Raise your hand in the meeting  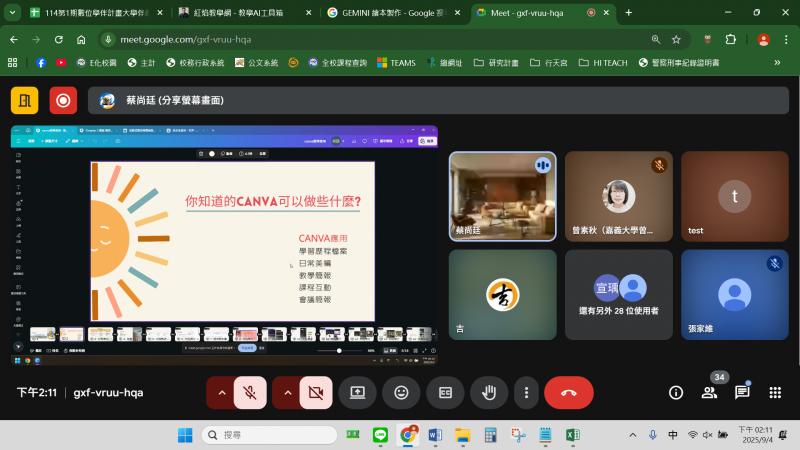[x=489, y=393]
